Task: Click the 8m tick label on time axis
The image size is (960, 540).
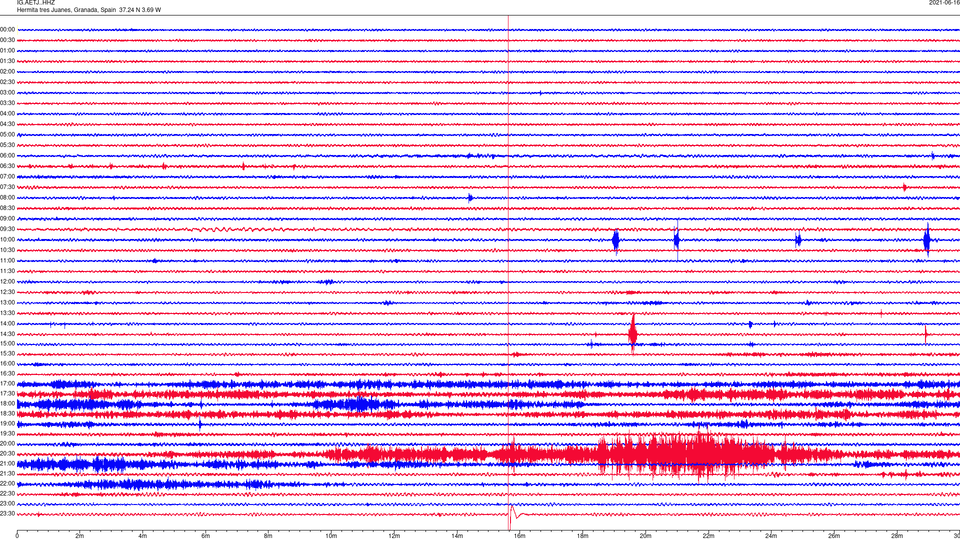Action: 268,536
